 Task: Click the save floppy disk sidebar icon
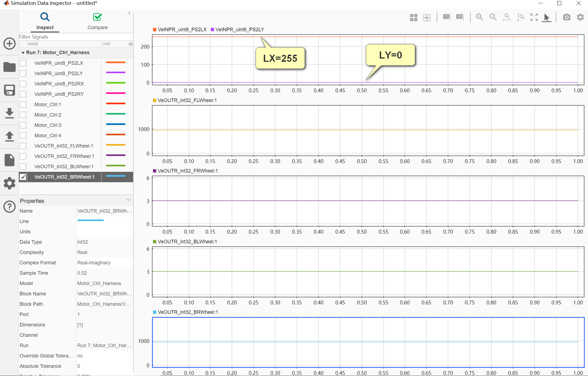(10, 90)
